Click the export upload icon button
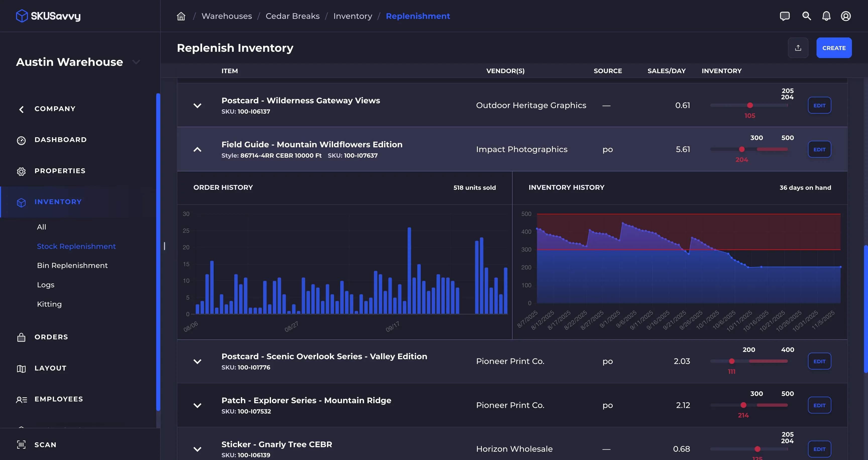Image resolution: width=868 pixels, height=460 pixels. [x=798, y=48]
